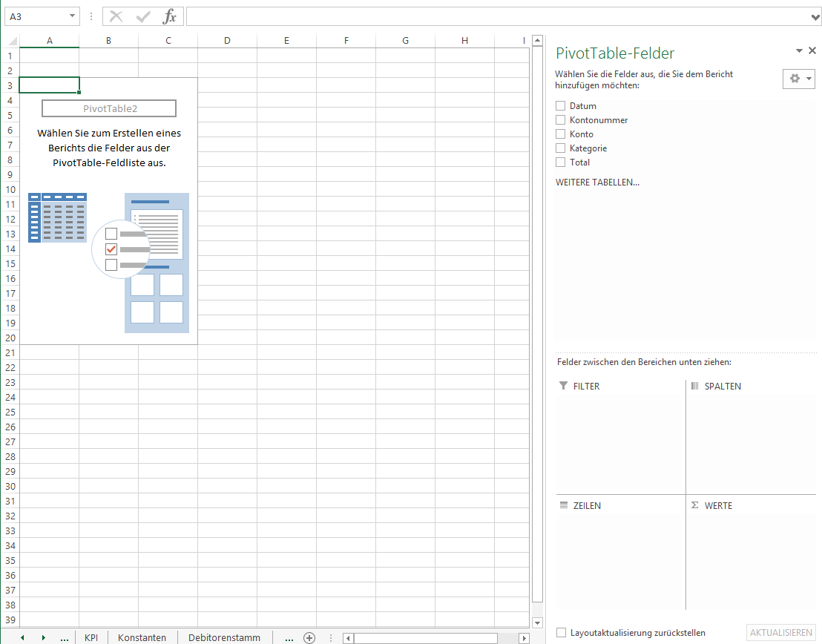
Task: Open the Name Box dropdown
Action: pos(72,16)
